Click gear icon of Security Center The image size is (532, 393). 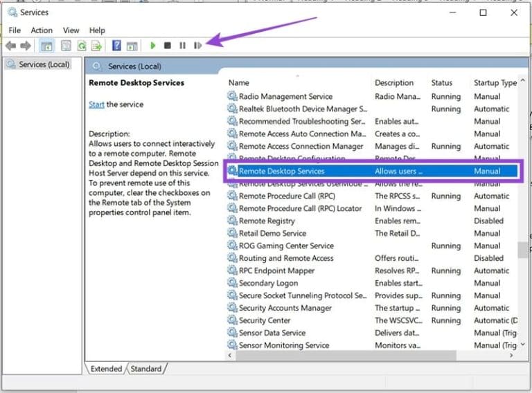pos(232,320)
